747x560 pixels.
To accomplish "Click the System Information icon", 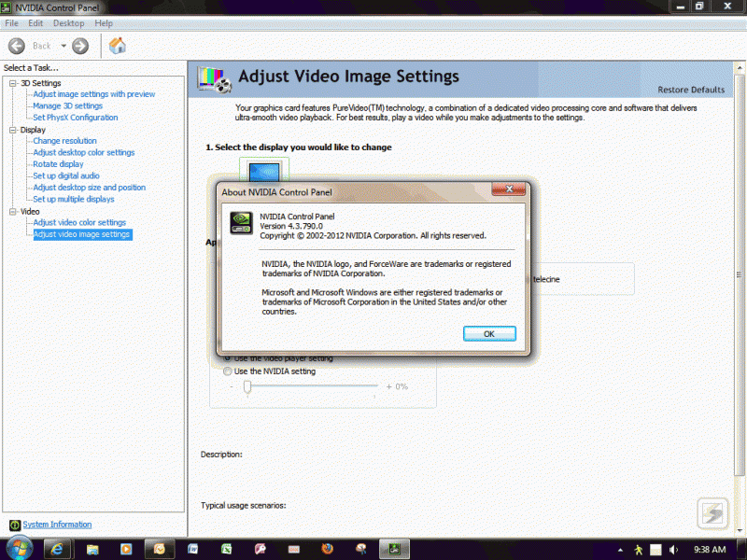I will (15, 525).
